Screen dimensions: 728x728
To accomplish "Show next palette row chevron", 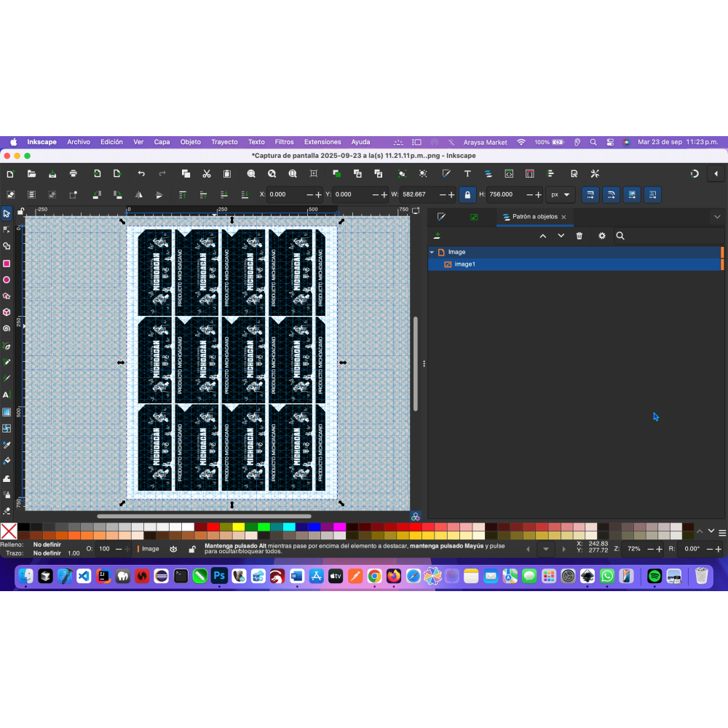I will 711,531.
